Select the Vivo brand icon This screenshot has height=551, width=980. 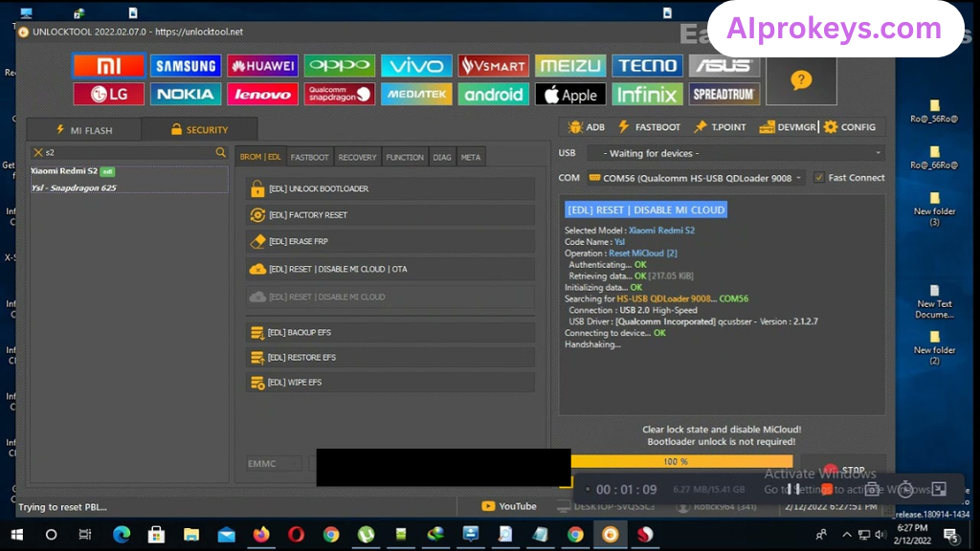(416, 66)
